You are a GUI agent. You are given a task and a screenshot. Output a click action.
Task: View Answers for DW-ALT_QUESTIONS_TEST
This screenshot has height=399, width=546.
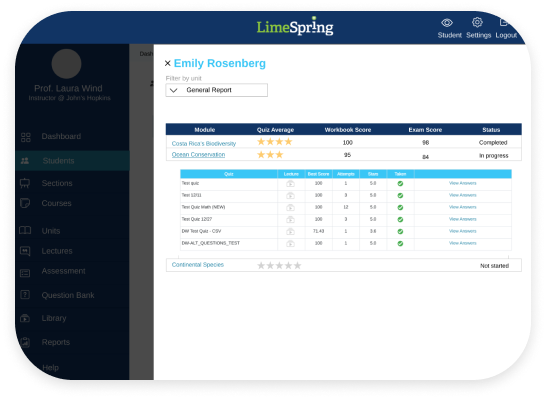click(x=462, y=243)
